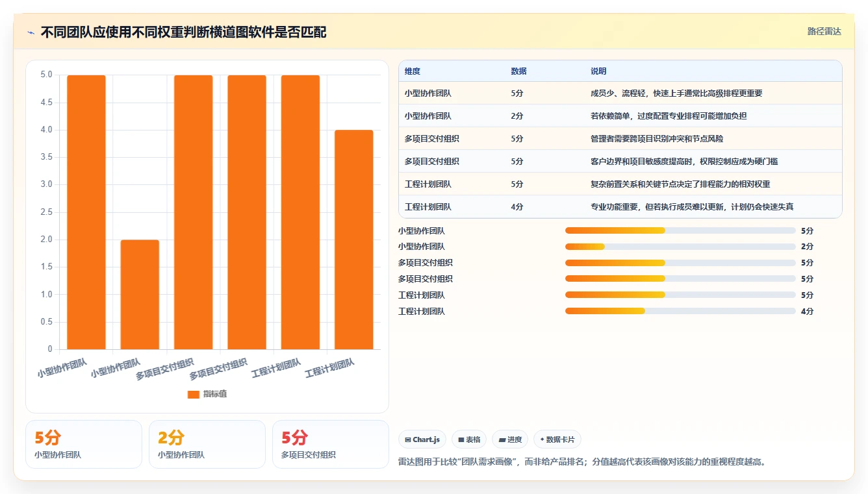Click the 维度 column header
The width and height of the screenshot is (868, 494).
tap(413, 71)
